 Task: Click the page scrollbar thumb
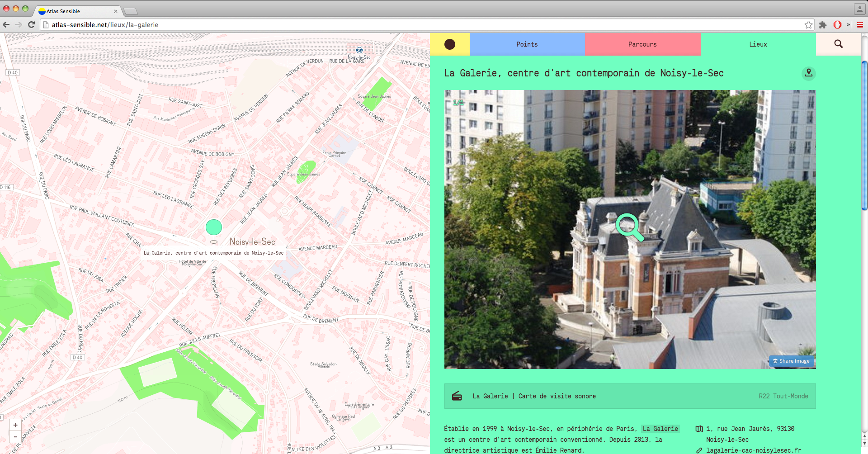(864, 136)
